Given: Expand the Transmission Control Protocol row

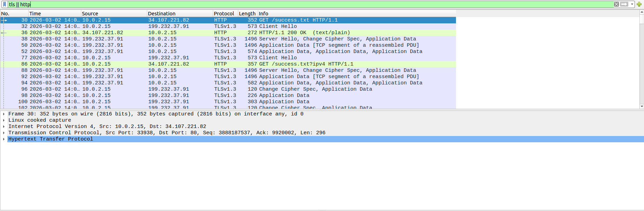Looking at the screenshot, I should point(4,133).
